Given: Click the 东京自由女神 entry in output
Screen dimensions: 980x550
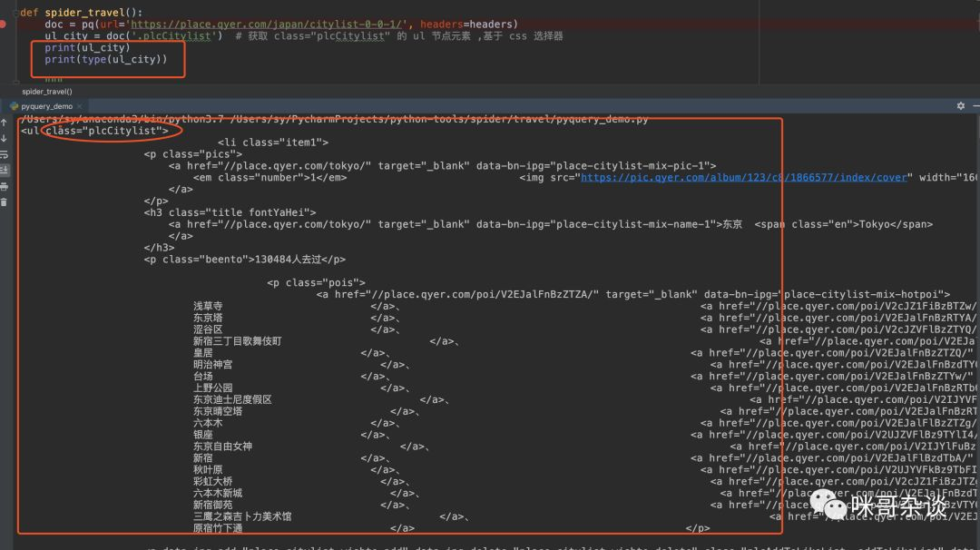Looking at the screenshot, I should (x=222, y=447).
